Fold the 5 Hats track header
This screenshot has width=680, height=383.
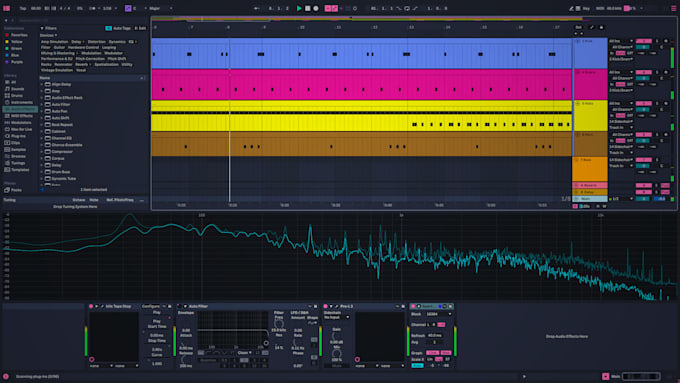point(578,104)
